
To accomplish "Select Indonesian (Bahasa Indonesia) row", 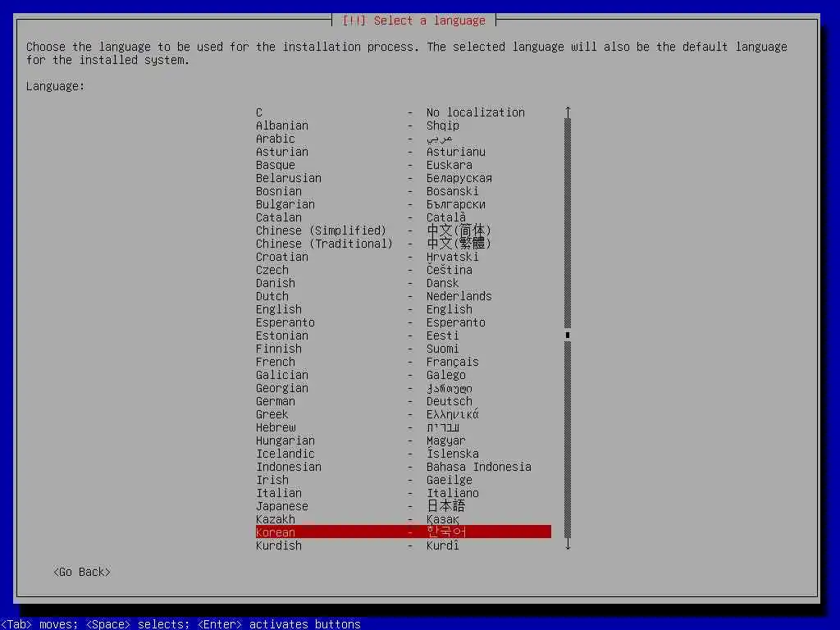I will [x=404, y=467].
